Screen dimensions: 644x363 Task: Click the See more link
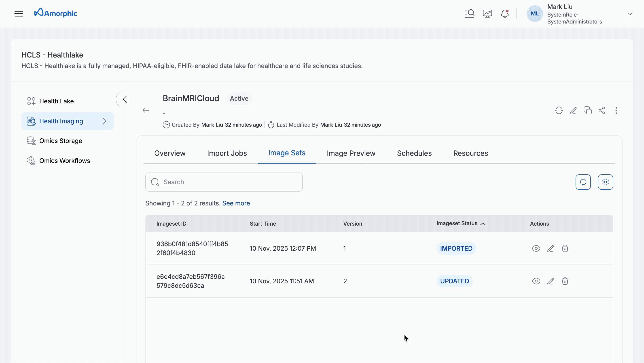click(236, 203)
